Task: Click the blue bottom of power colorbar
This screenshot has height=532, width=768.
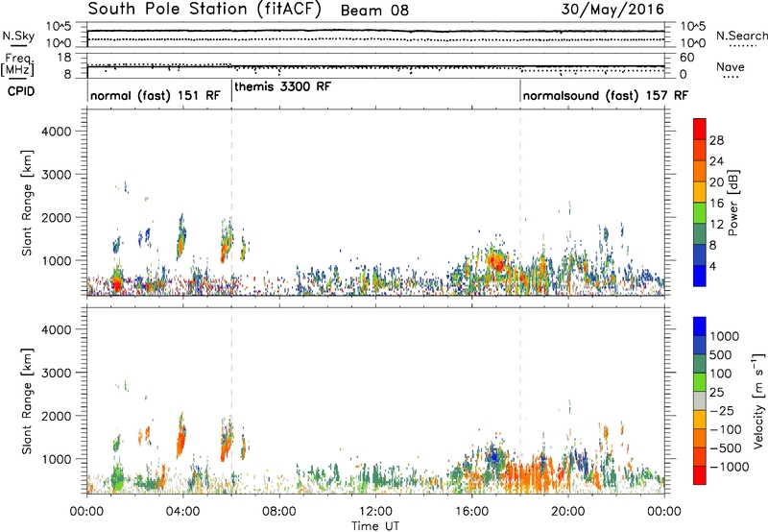Action: tap(700, 276)
